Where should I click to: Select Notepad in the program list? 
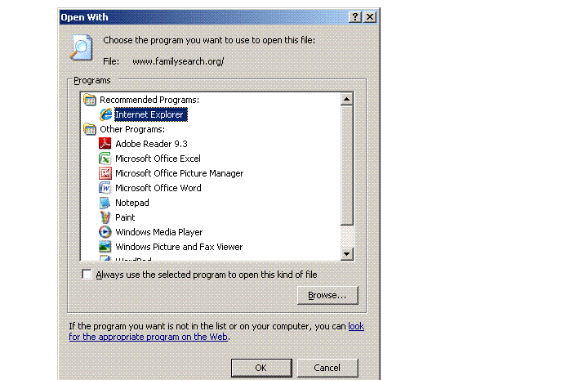pyautogui.click(x=132, y=203)
